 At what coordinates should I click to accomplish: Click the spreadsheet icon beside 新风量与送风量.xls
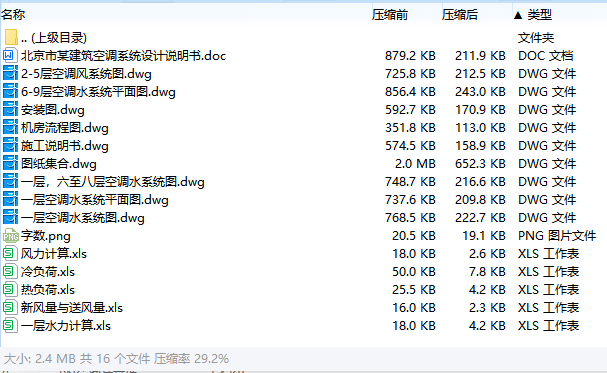[10, 308]
